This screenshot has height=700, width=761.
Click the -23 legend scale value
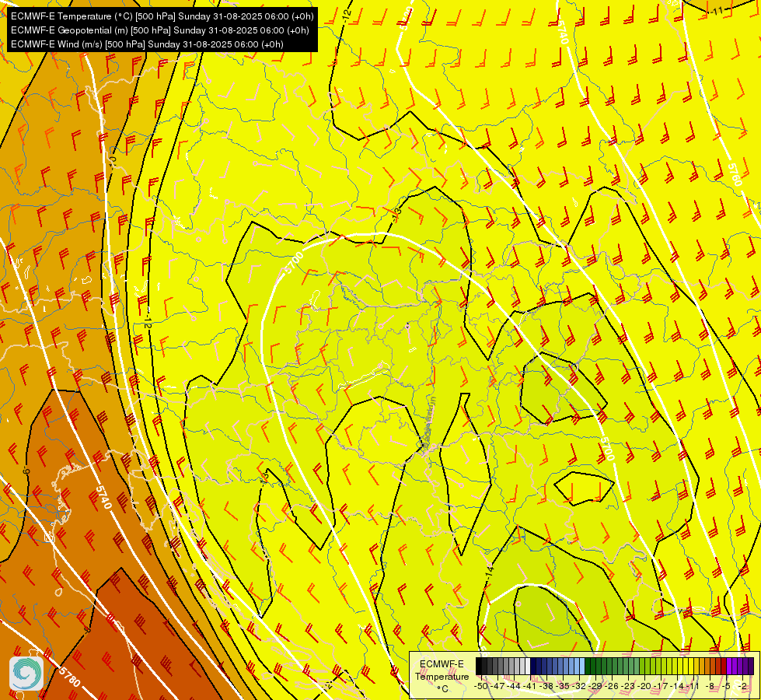click(629, 685)
